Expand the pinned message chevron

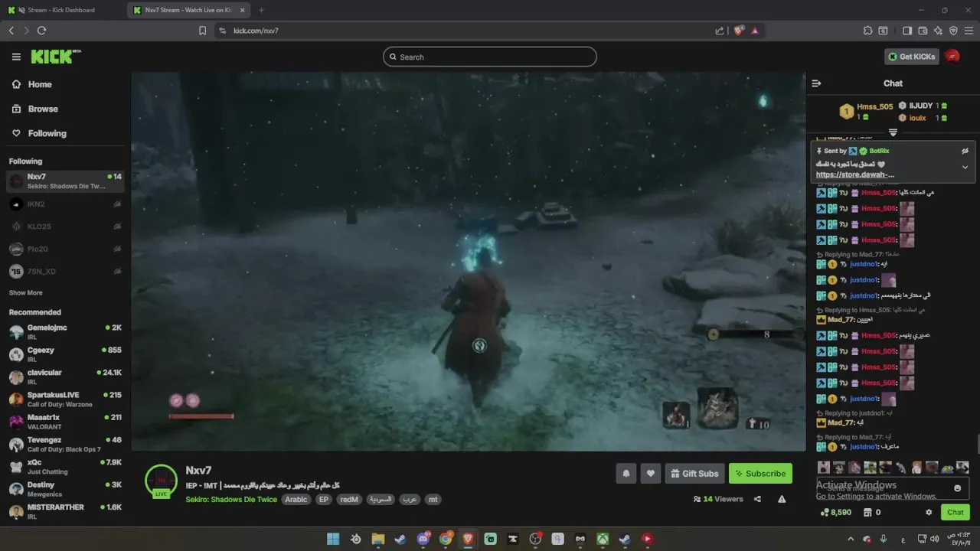pos(965,167)
